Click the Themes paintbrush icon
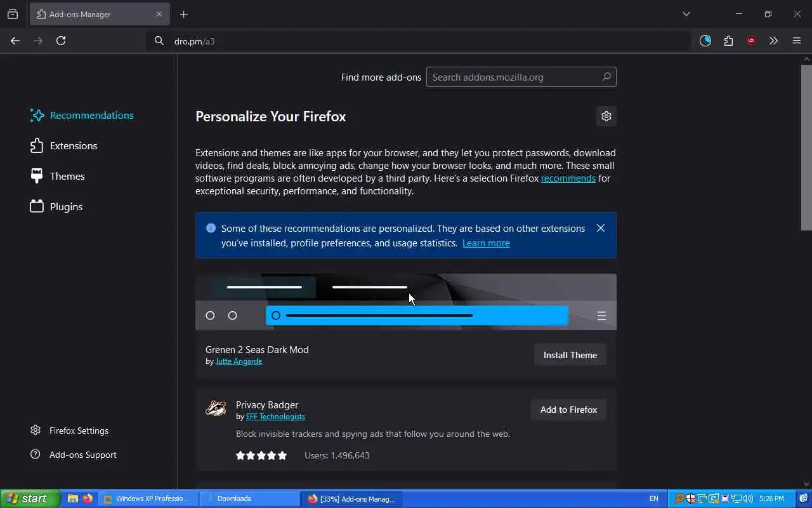Screen dimensions: 812x508 coord(37,176)
